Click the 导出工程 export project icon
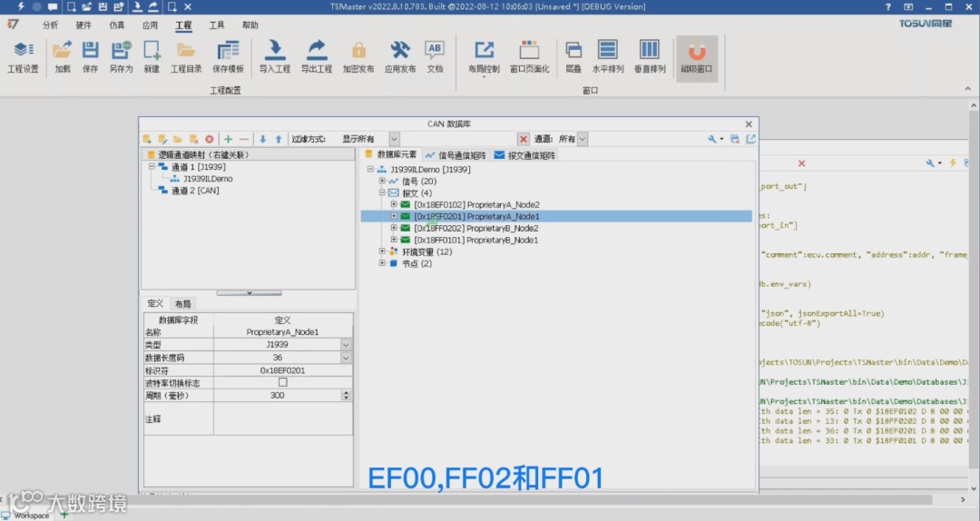 (317, 57)
